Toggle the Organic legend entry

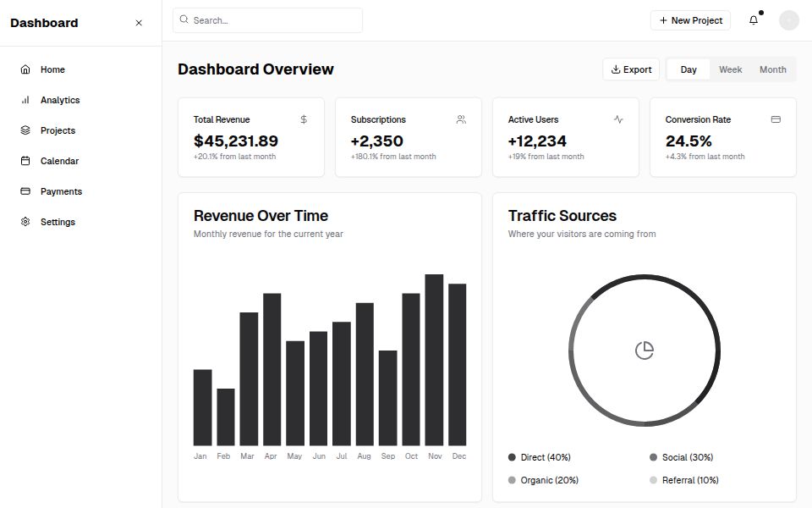pos(544,480)
